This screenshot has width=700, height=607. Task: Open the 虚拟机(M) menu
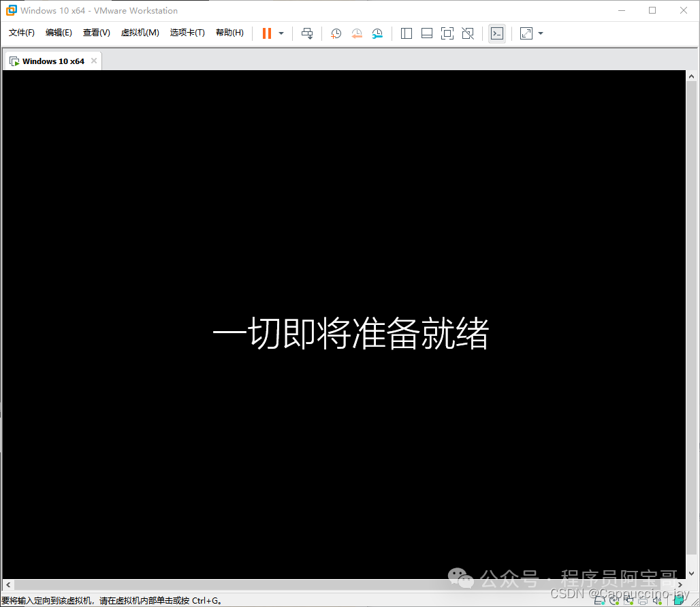[140, 33]
